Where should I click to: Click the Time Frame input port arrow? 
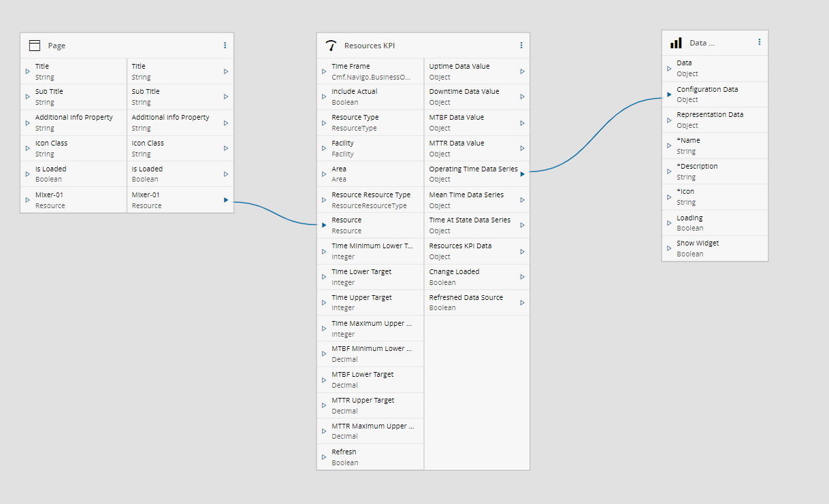324,71
